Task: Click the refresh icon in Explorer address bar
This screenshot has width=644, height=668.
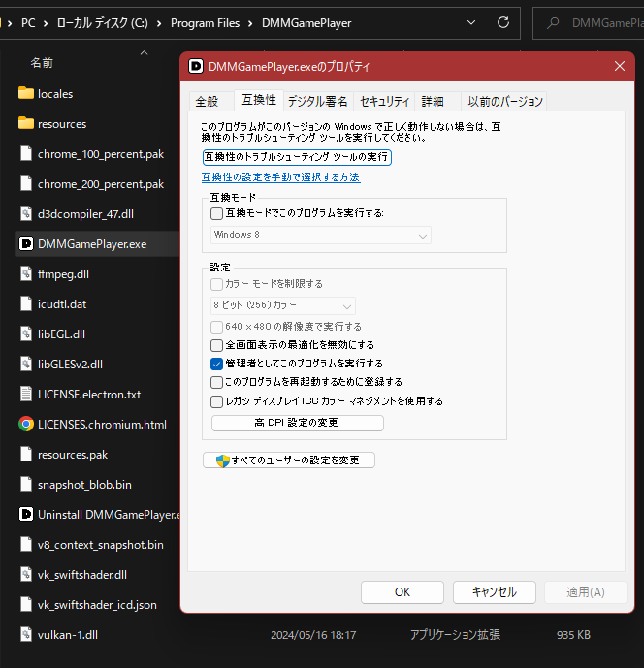Action: pos(503,22)
